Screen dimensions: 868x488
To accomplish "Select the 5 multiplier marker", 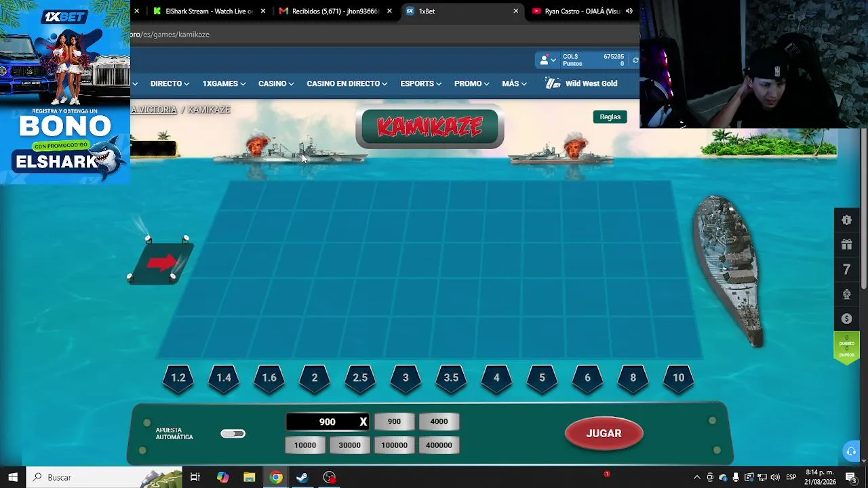I will [542, 378].
